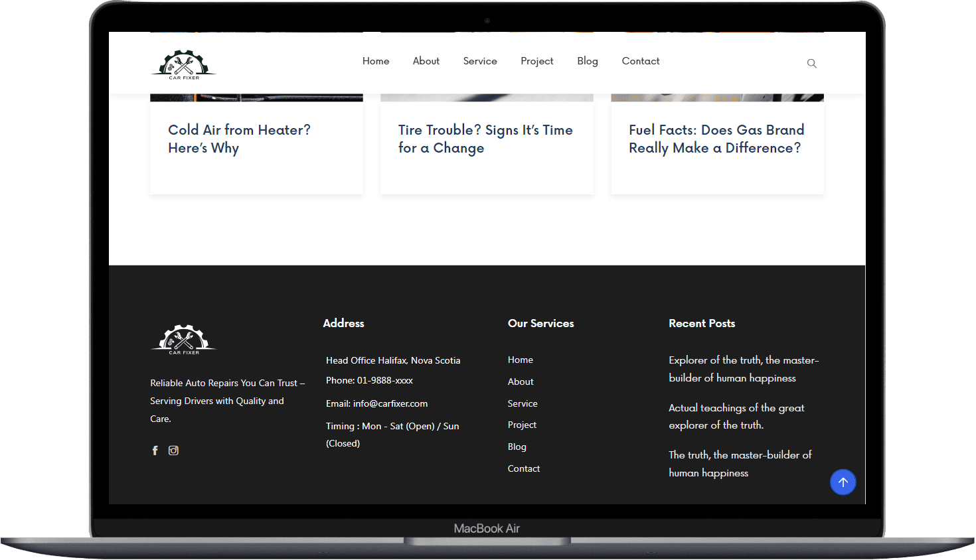The image size is (976, 560).
Task: Click the thumbnail image above 'Cold Air from Heater?'
Action: click(256, 98)
